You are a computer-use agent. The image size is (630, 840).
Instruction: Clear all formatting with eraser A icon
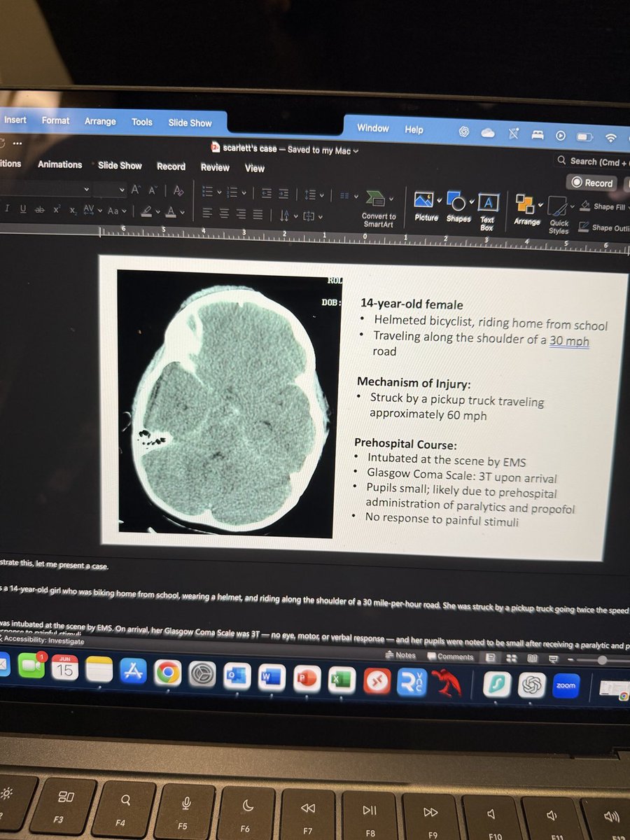pos(178,190)
